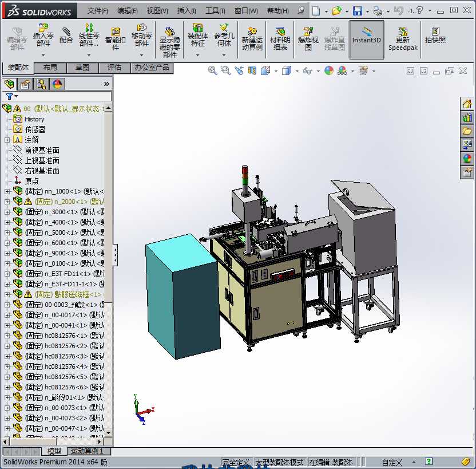Click Save icon in title toolbar
Viewport: 476px width, 469px height.
click(358, 11)
